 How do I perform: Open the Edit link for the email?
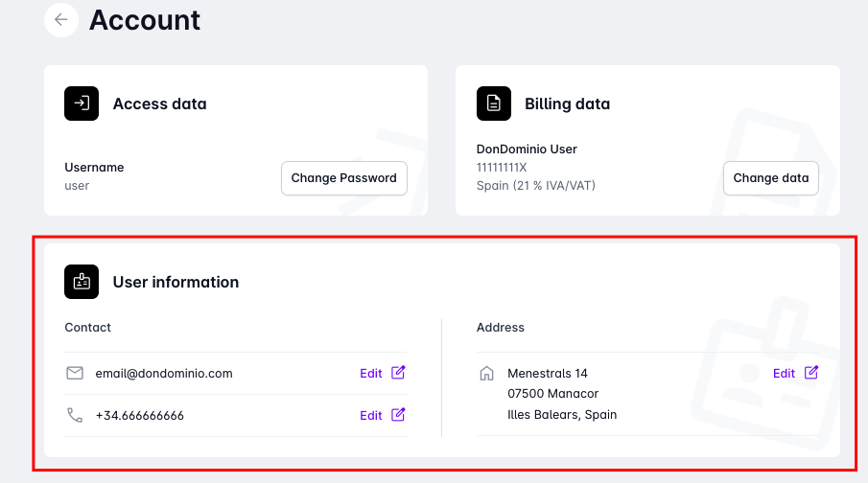pyautogui.click(x=371, y=374)
